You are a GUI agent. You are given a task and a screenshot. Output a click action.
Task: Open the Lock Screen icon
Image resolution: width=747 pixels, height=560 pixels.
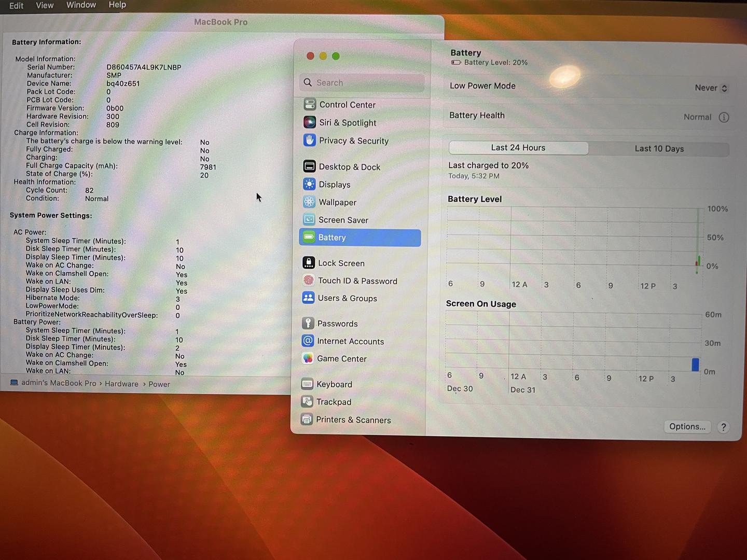pos(309,263)
